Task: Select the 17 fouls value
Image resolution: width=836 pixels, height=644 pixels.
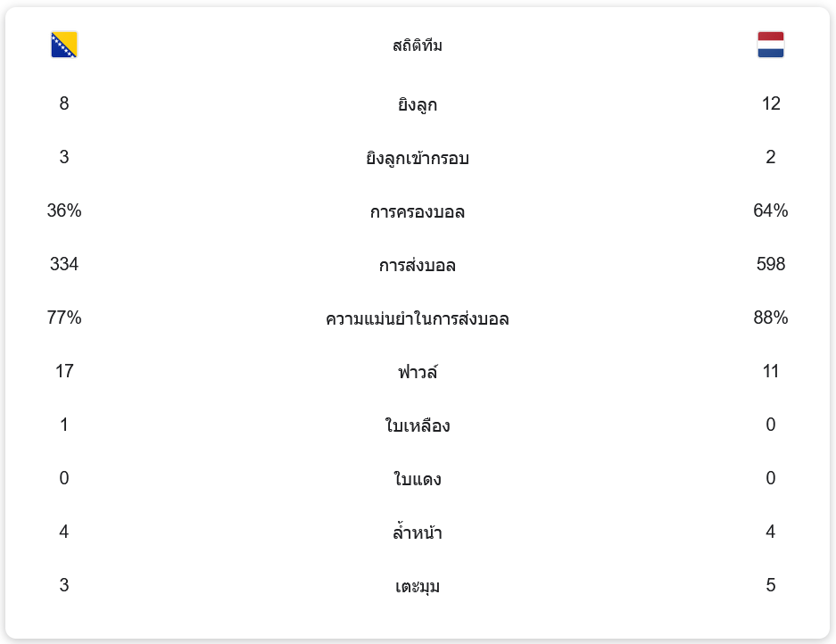Action: (x=64, y=371)
